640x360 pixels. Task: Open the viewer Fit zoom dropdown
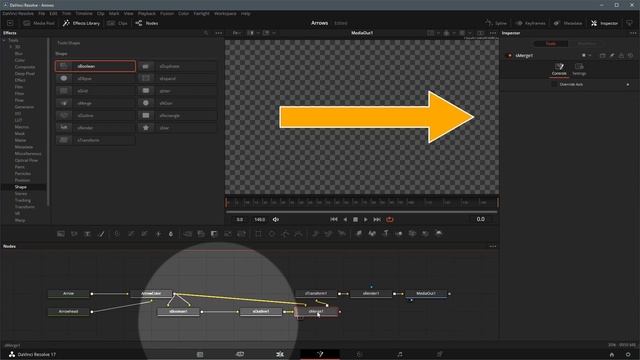(x=237, y=33)
